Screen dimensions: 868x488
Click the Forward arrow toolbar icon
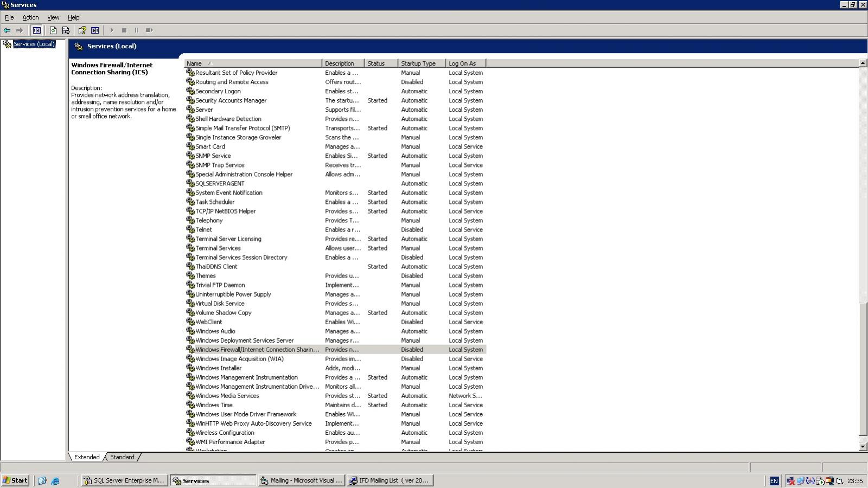click(x=20, y=30)
